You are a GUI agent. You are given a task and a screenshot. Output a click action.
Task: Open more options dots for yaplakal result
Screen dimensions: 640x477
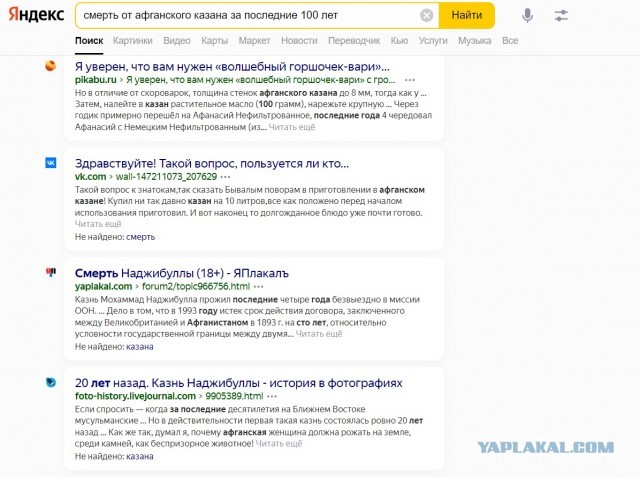(x=258, y=287)
